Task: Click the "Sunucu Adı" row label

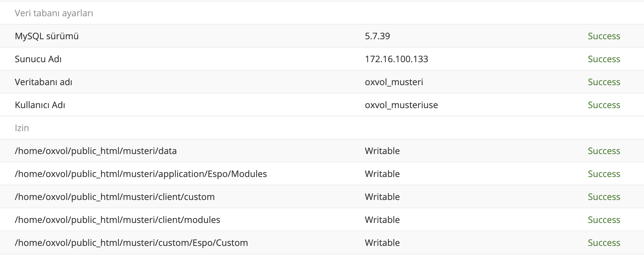Action: click(38, 59)
